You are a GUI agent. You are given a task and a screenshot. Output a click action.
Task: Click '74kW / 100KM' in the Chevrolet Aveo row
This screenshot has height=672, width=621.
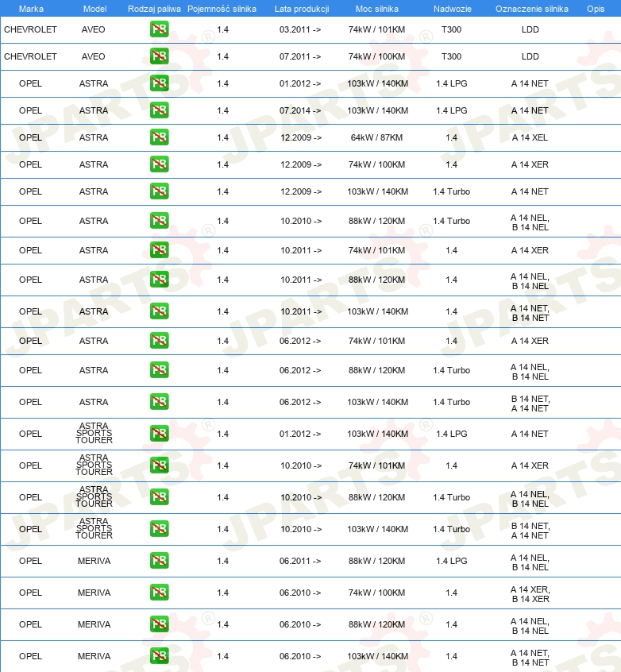pyautogui.click(x=376, y=56)
